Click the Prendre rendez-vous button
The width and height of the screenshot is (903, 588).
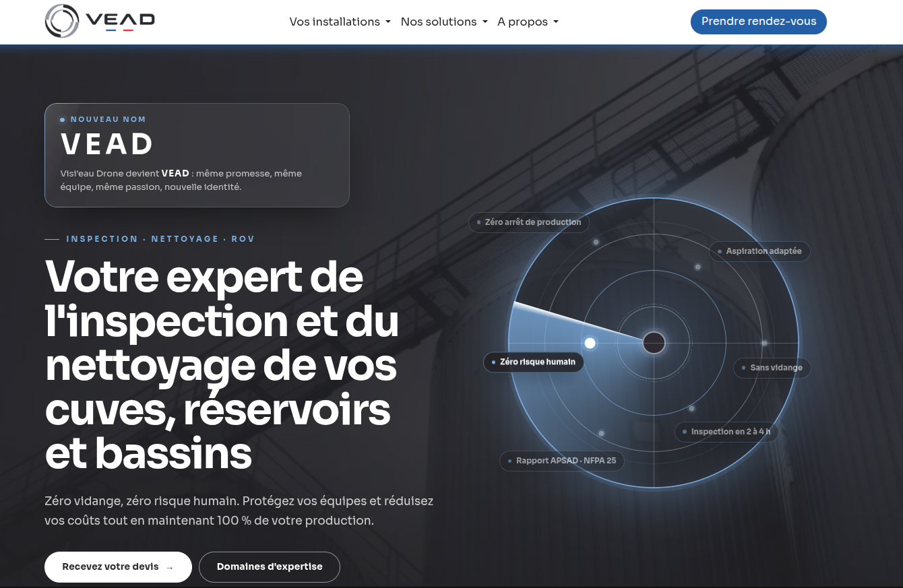coord(759,22)
